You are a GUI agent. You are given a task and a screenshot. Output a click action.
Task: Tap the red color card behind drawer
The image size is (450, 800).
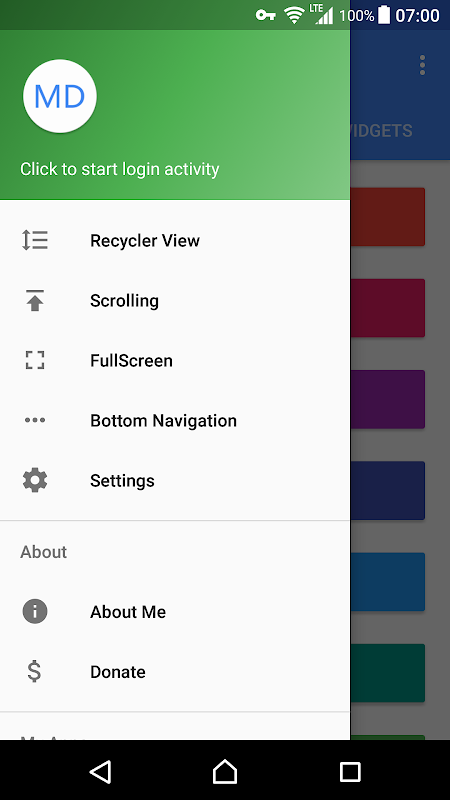[388, 217]
